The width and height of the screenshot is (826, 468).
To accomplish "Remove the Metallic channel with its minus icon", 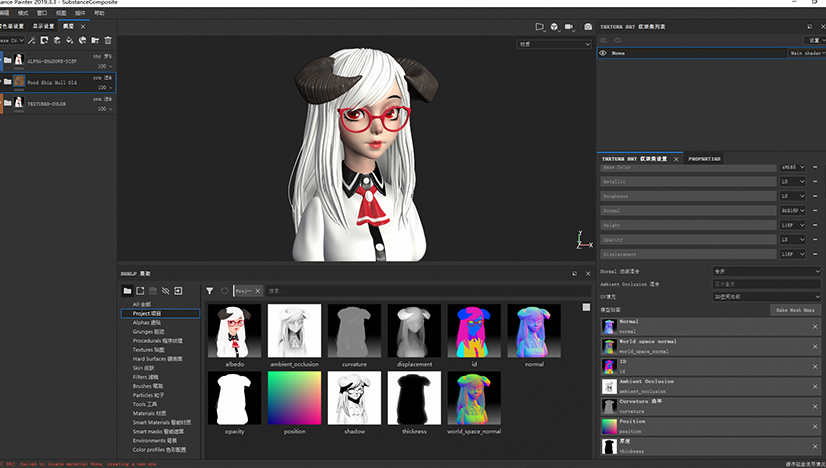I will pyautogui.click(x=815, y=181).
